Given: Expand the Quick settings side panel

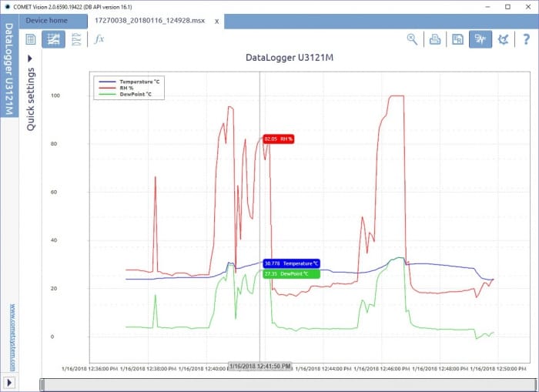Looking at the screenshot, I should tap(31, 59).
